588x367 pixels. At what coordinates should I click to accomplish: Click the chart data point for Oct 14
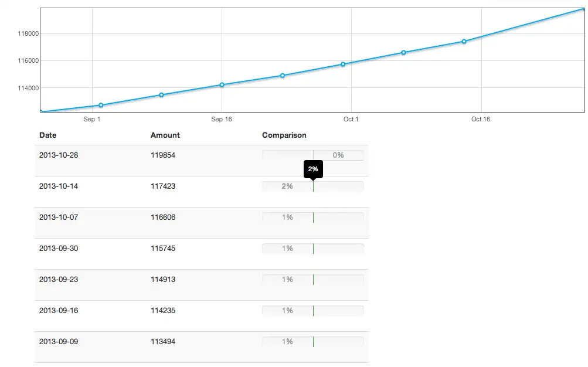click(464, 42)
